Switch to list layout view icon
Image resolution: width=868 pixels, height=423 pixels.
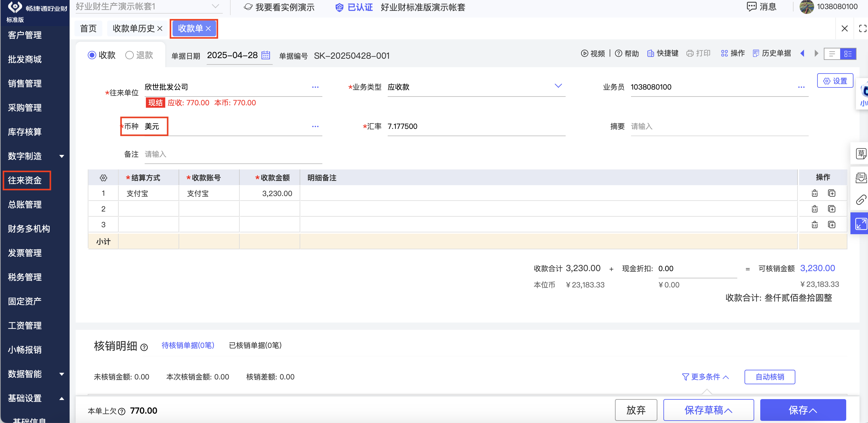pyautogui.click(x=832, y=54)
